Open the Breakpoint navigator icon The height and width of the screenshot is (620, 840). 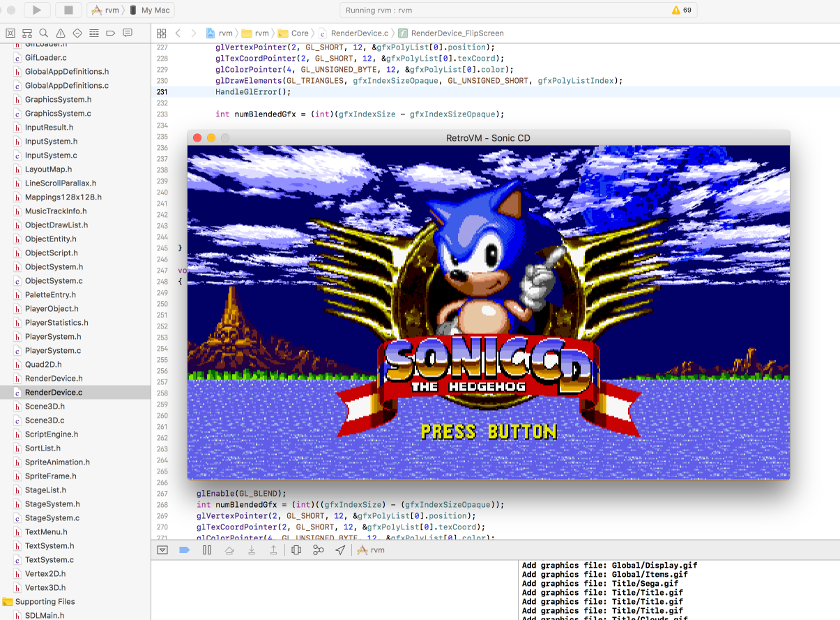click(111, 33)
